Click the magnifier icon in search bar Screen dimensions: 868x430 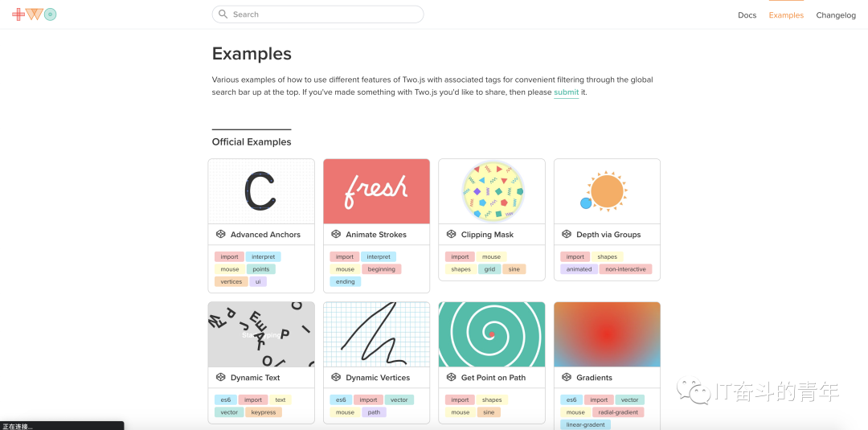223,14
